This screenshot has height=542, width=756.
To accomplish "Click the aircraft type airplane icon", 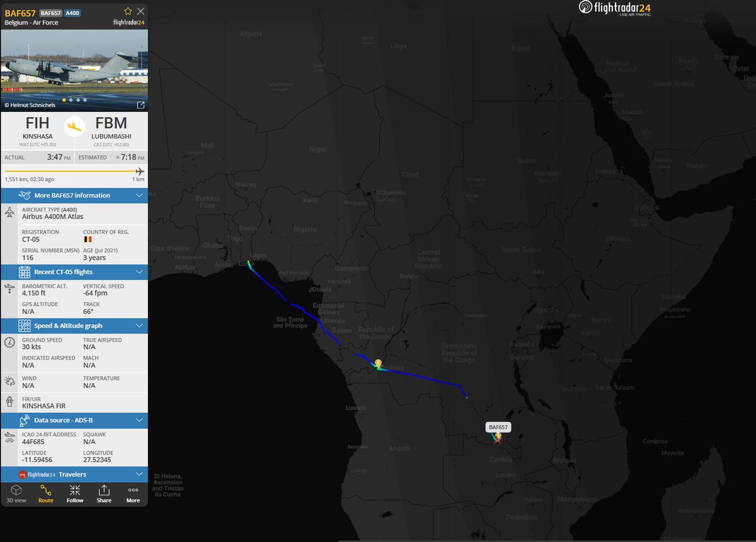I will [9, 213].
